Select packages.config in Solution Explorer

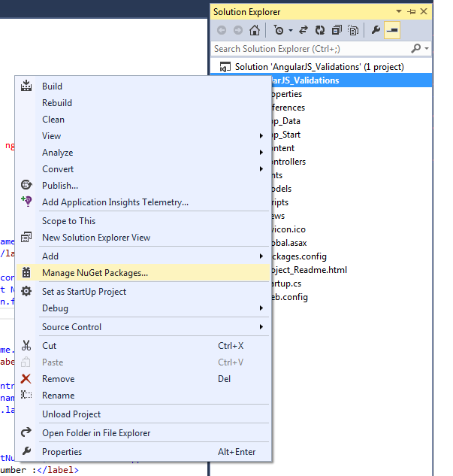point(299,256)
